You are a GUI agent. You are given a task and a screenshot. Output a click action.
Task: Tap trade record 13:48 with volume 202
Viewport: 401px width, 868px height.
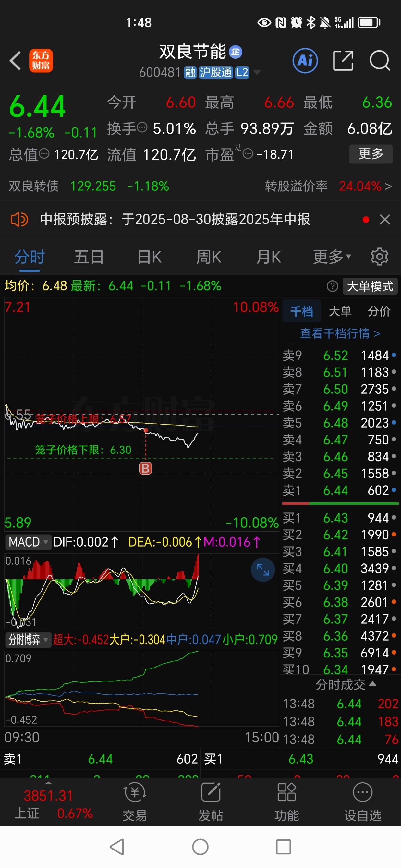(x=340, y=704)
